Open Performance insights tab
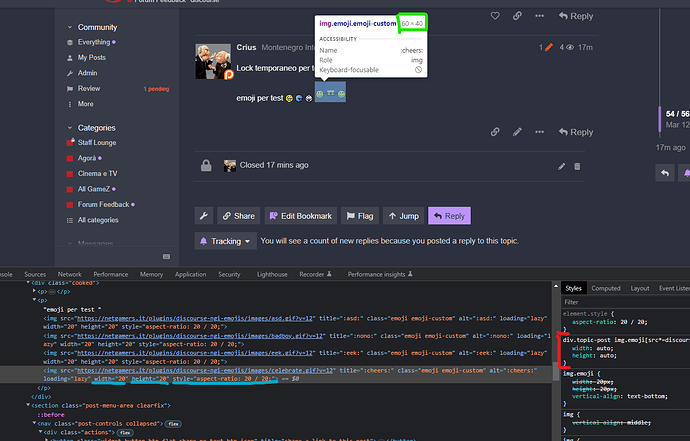The height and width of the screenshot is (441, 690). tap(380, 274)
